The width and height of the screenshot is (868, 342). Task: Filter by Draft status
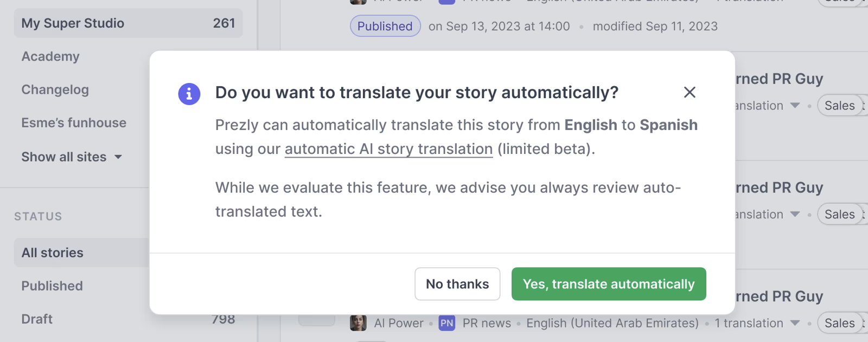pos(37,319)
